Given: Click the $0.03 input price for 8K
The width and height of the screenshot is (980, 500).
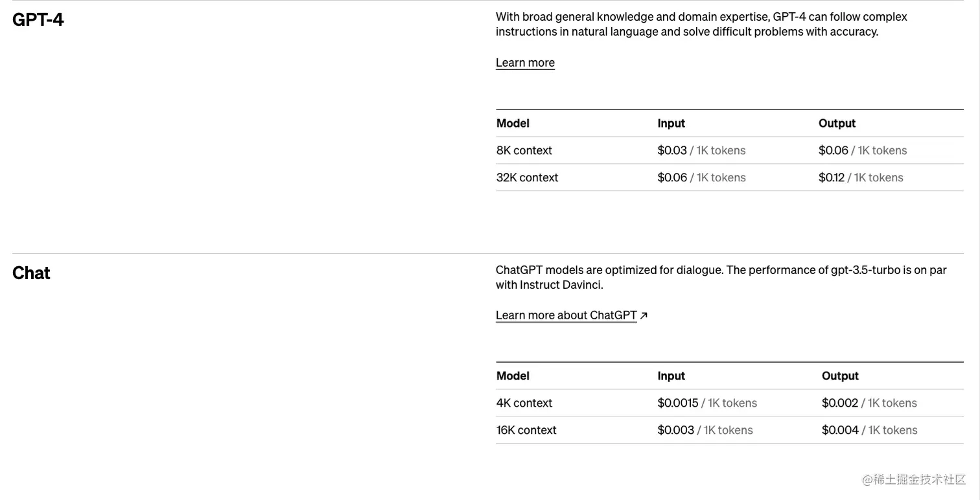Looking at the screenshot, I should 672,150.
